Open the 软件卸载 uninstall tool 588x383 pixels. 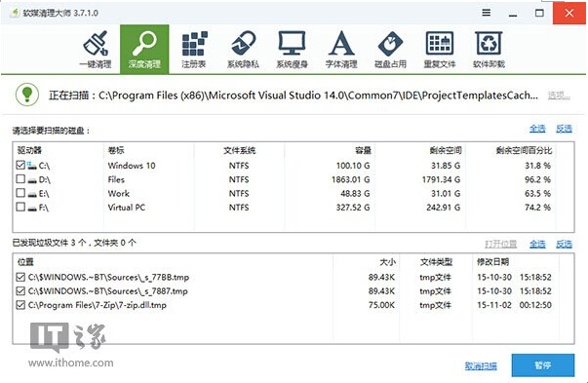tap(489, 50)
